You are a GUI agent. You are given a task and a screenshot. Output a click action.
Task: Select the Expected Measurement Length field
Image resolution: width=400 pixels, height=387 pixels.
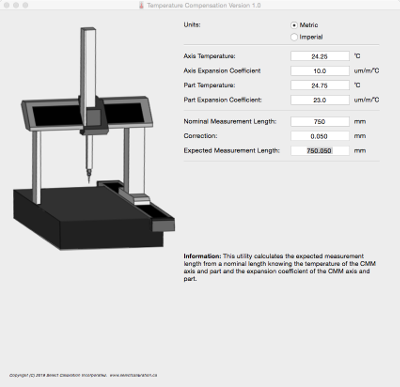pos(320,151)
